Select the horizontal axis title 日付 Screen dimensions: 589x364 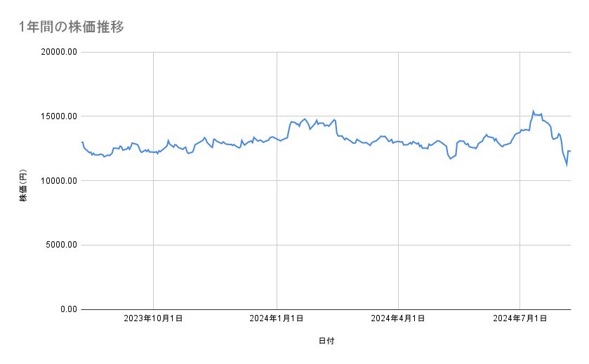pyautogui.click(x=326, y=341)
